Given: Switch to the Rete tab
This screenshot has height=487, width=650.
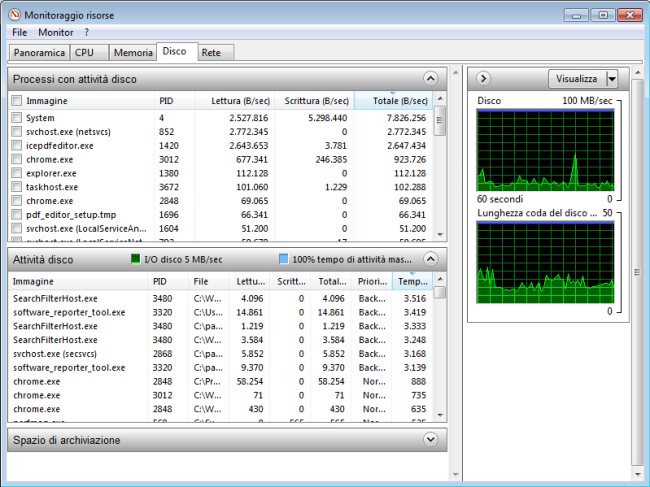Looking at the screenshot, I should (216, 53).
